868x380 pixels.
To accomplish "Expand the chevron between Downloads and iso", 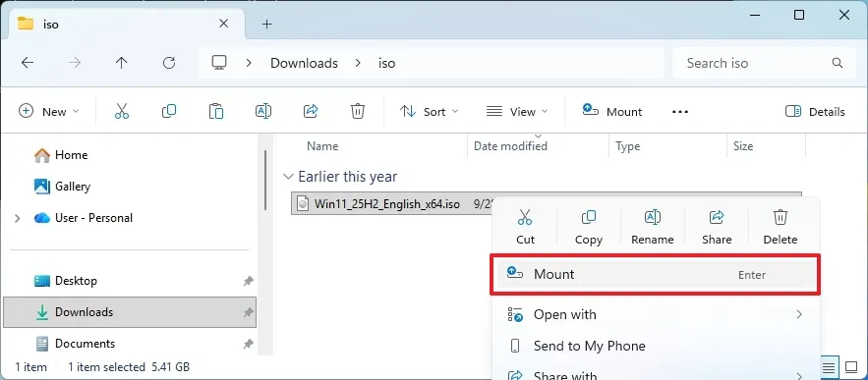I will [x=358, y=63].
